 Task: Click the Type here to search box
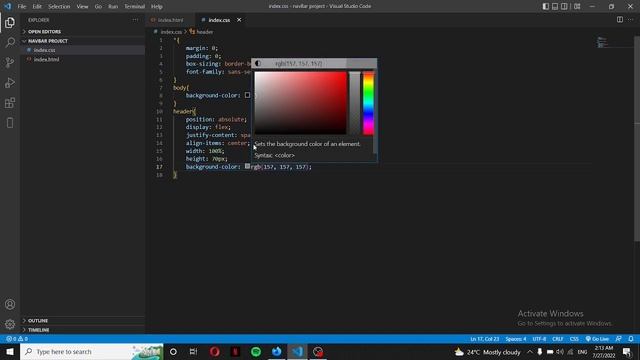tap(91, 351)
